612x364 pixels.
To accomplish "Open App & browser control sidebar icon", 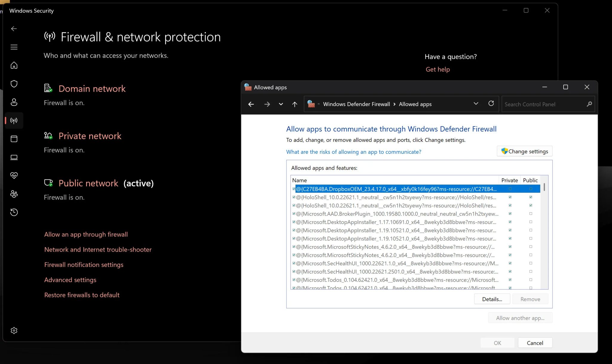I will click(x=14, y=139).
